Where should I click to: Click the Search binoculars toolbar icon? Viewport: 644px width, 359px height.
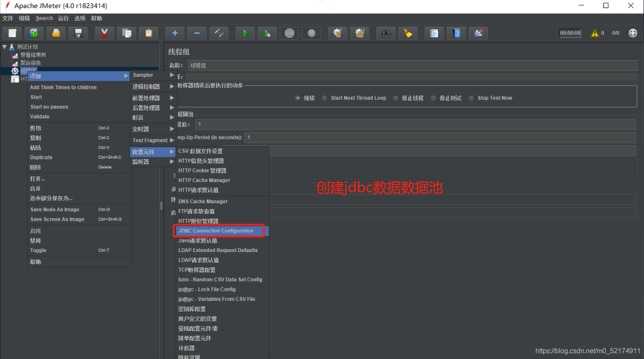click(x=386, y=33)
